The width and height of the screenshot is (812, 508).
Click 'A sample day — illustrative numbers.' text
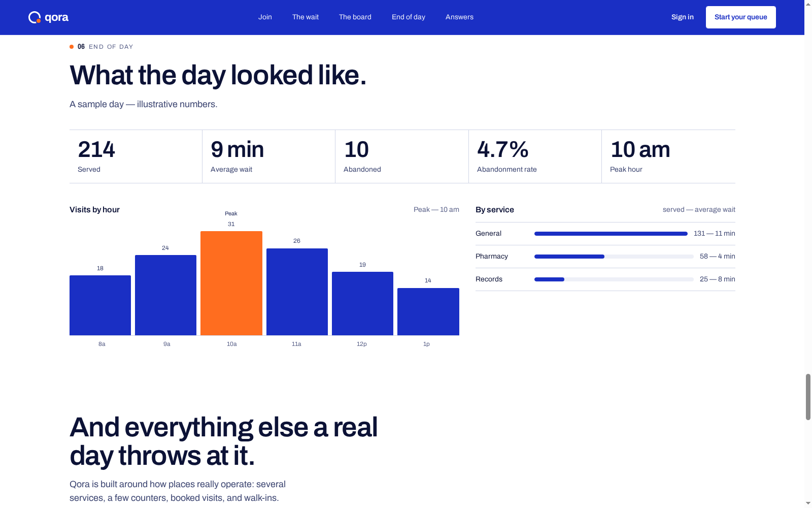pos(144,104)
